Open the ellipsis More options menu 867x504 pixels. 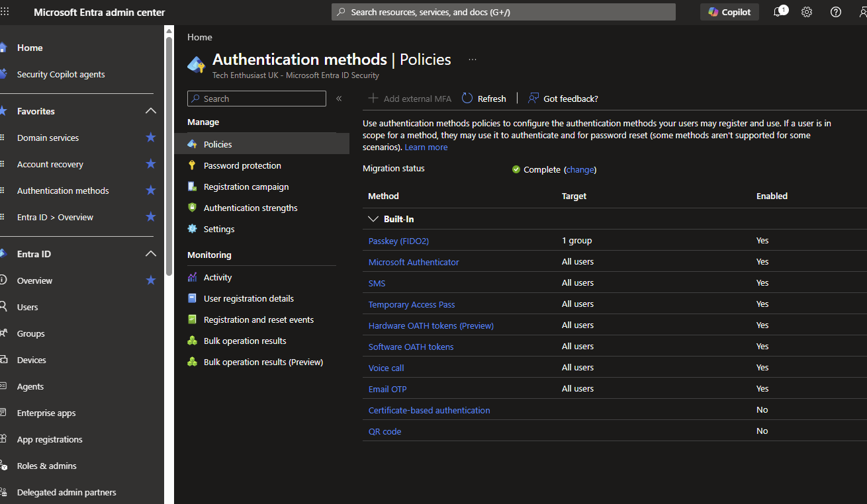[x=473, y=60]
